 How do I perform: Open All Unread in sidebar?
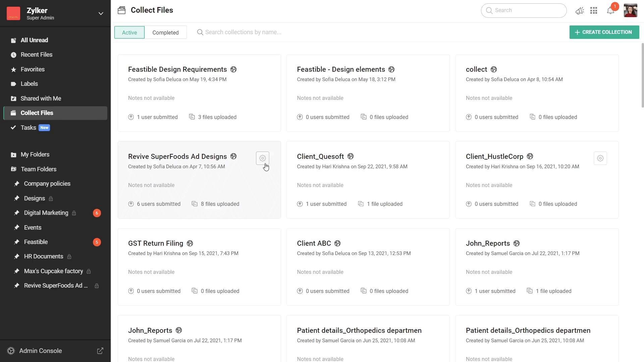pos(55,40)
